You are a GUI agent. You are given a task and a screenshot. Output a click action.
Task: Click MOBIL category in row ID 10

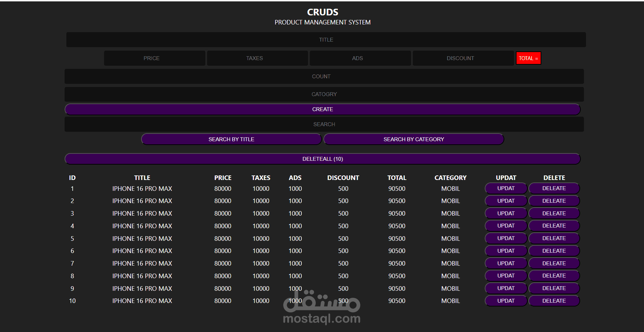451,301
